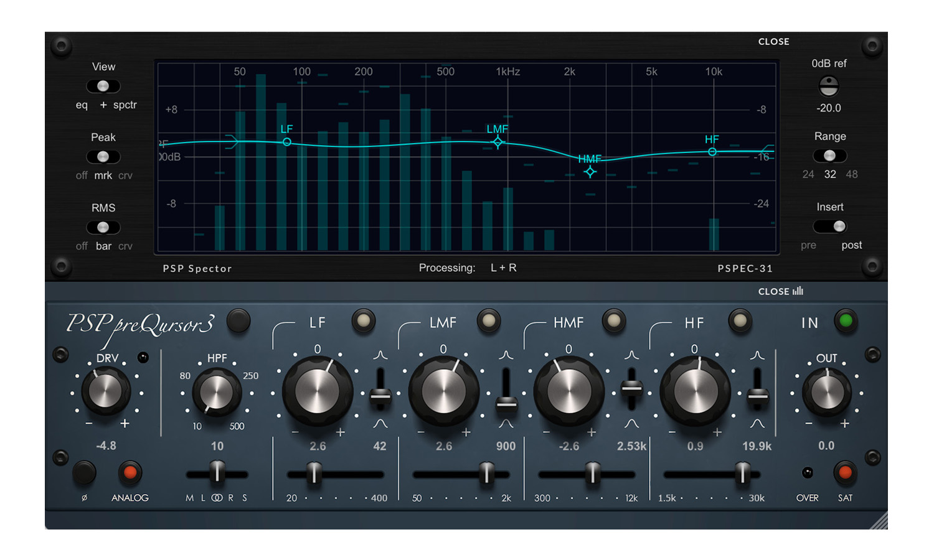Click narrow Q icon above LMF fader

[x=506, y=355]
